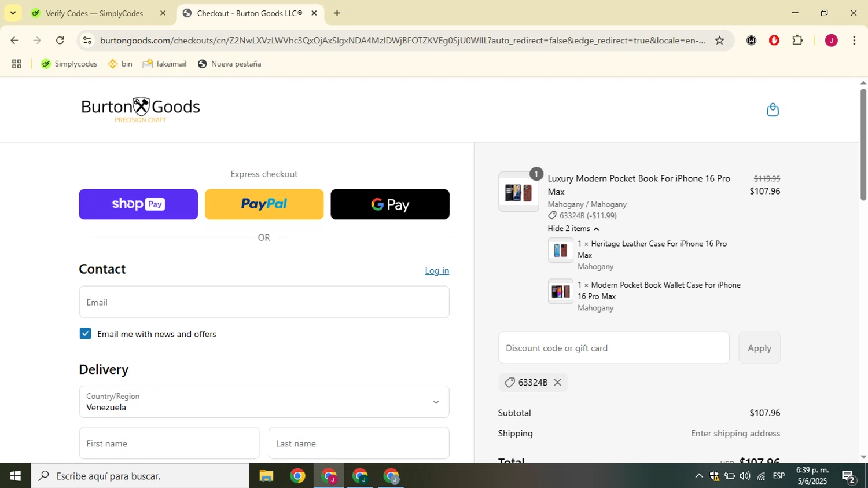Pay with Shop Pay button
The image size is (868, 488).
(x=138, y=204)
